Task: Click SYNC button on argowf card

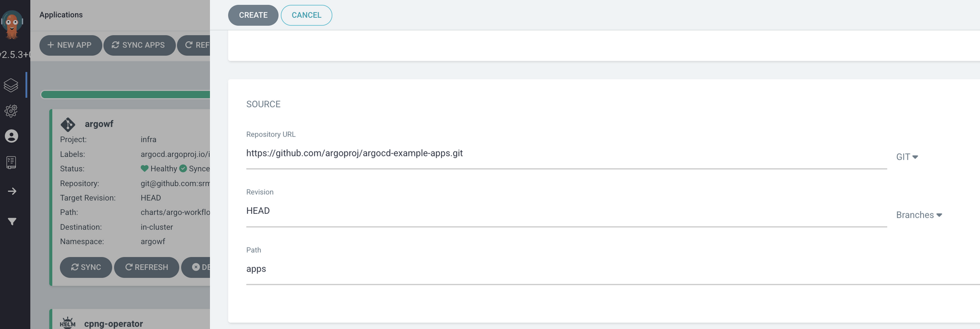Action: coord(86,267)
